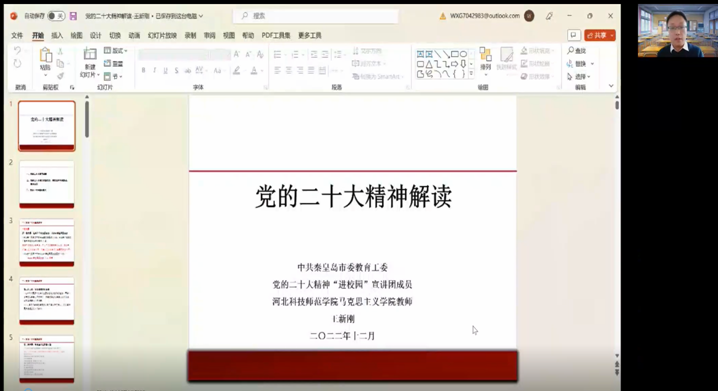The width and height of the screenshot is (718, 392).
Task: Toggle the AutoSave switch
Action: coord(56,16)
